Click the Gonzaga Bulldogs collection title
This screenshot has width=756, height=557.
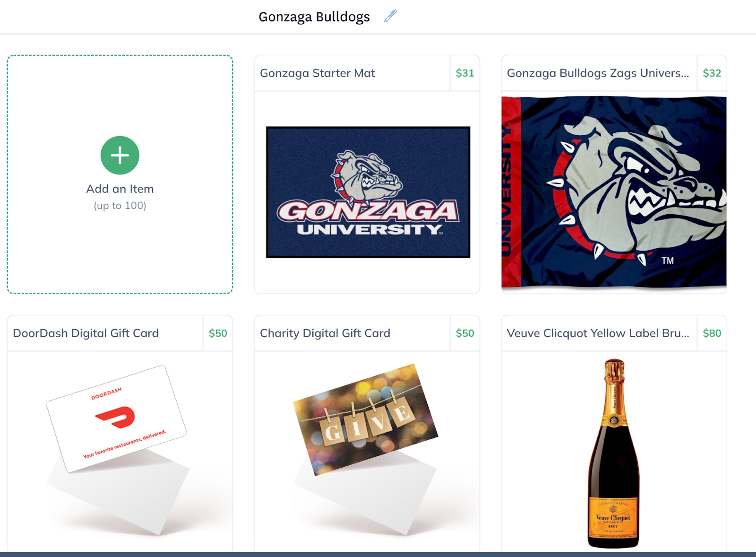[314, 17]
